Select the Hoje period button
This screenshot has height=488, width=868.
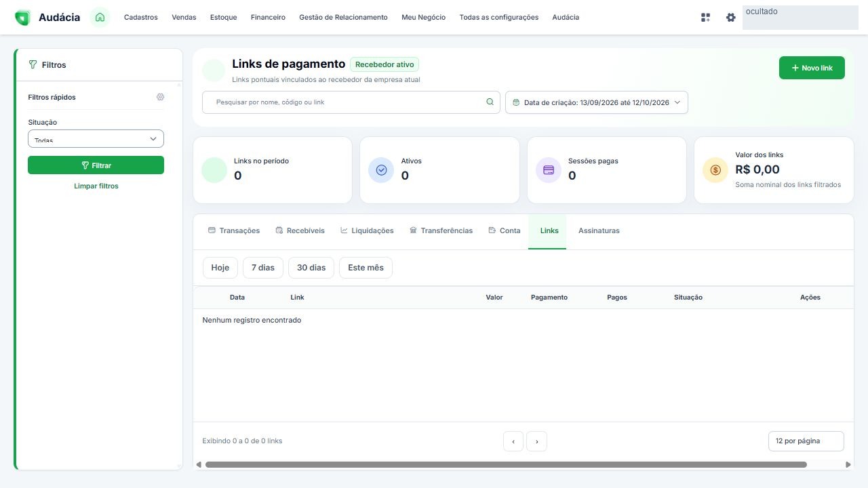(x=220, y=268)
